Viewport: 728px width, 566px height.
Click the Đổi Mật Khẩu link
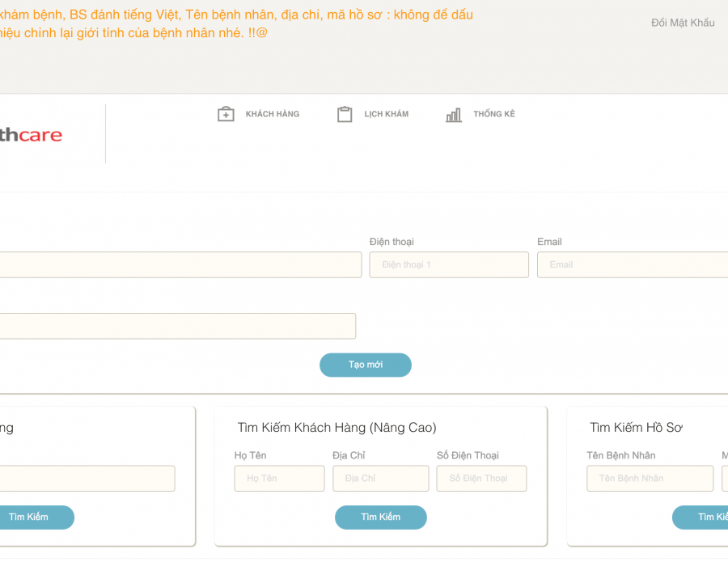(x=683, y=23)
